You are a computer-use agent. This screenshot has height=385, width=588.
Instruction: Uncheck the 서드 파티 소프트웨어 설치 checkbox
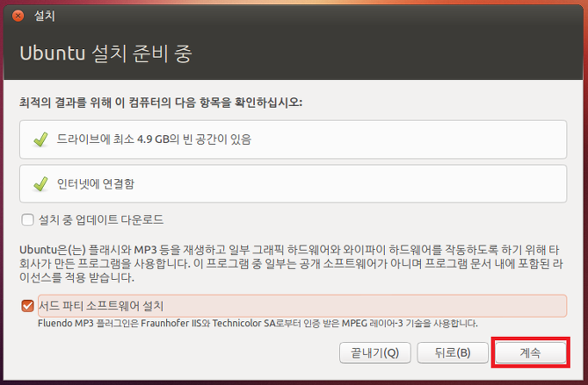(x=28, y=306)
